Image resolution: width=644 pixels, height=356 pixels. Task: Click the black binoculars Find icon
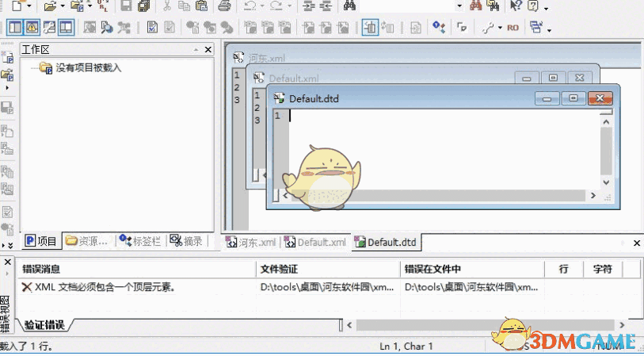pos(349,6)
